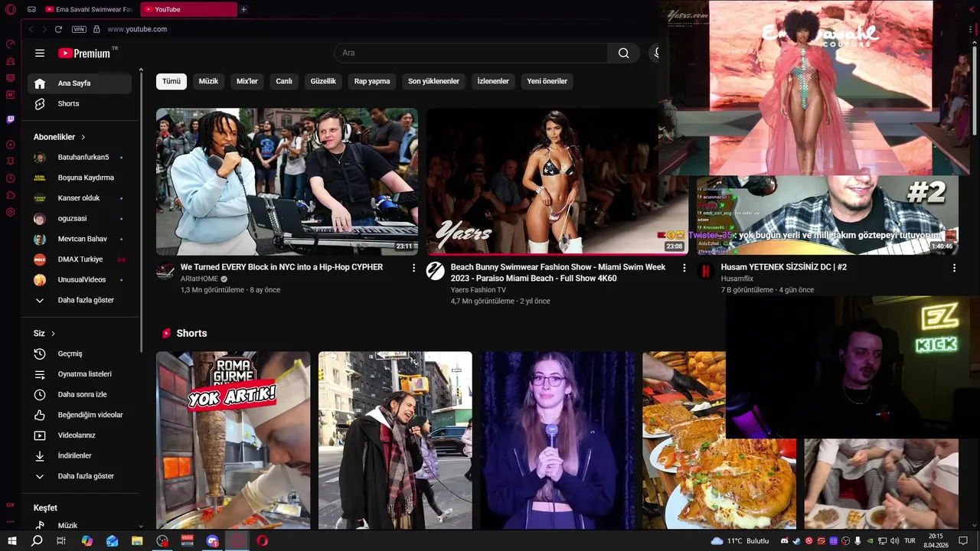Select the Güzellik filter chip
The image size is (980, 551).
(323, 81)
